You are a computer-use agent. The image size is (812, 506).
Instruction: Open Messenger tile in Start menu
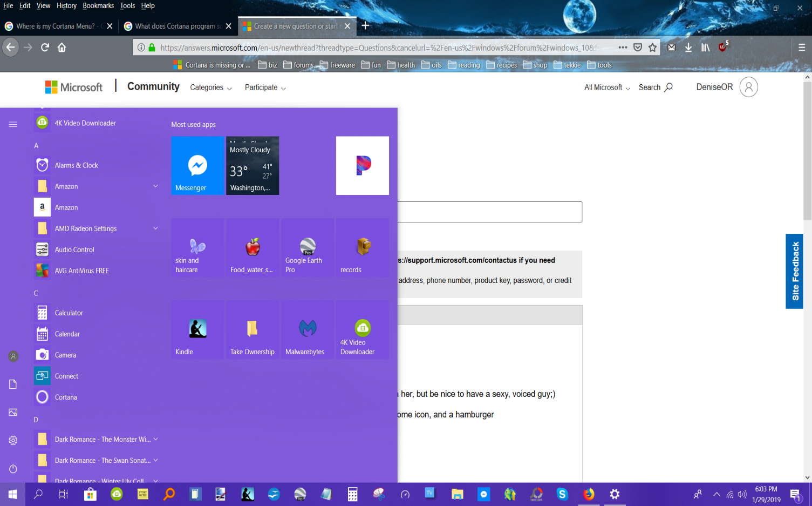coord(197,165)
